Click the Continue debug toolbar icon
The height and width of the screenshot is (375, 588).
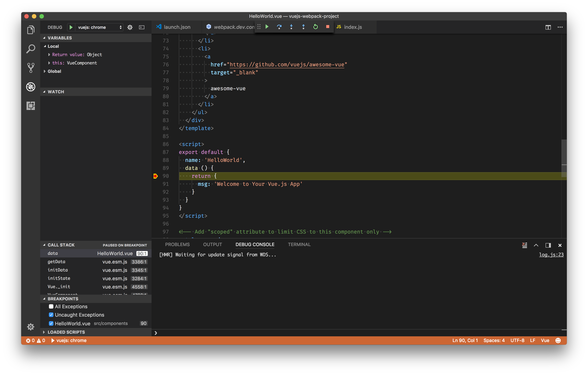267,27
